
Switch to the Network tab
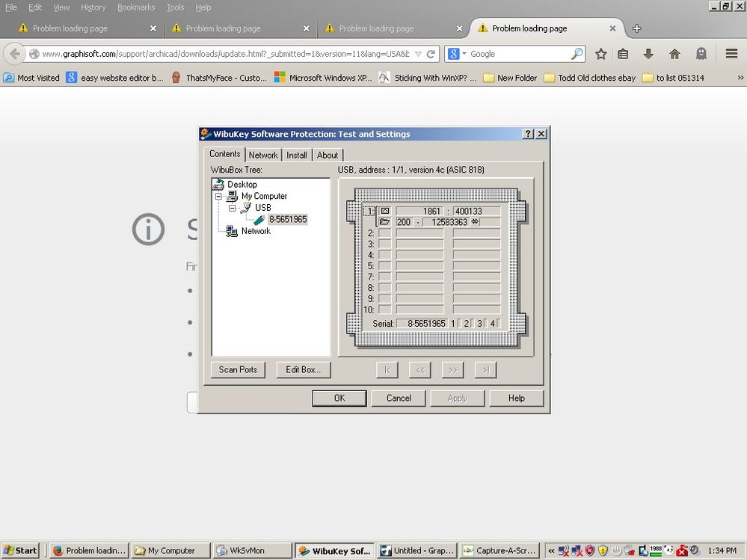tap(263, 156)
